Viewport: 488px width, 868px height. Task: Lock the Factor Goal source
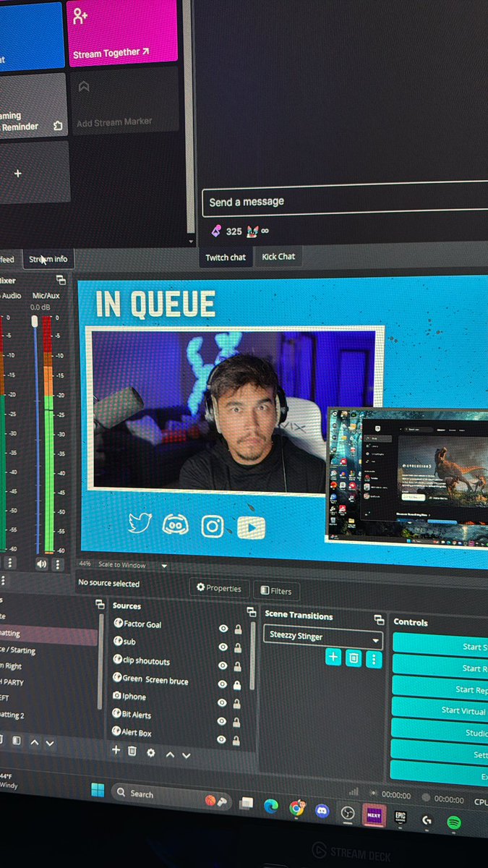(238, 629)
